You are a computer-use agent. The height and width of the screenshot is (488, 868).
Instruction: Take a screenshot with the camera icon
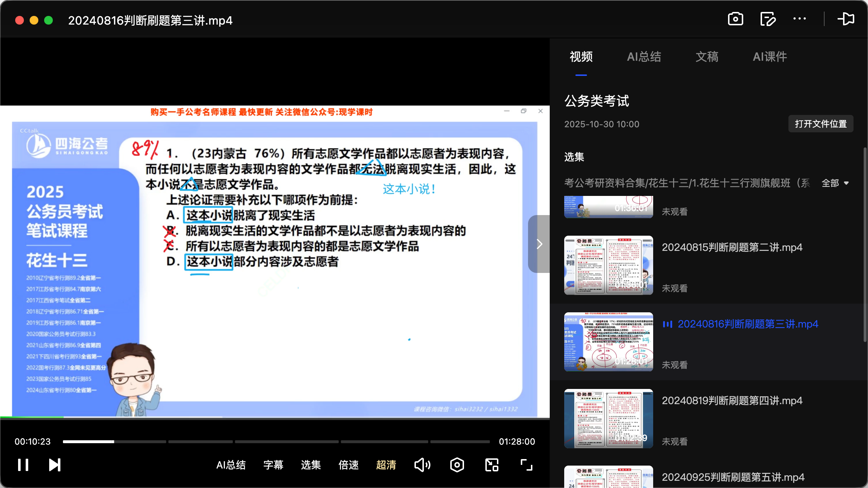[736, 19]
